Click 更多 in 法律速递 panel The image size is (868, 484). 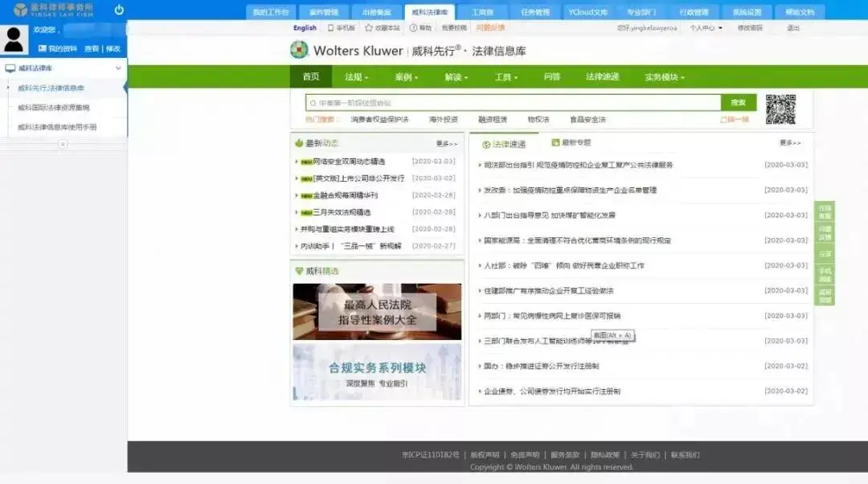coord(790,143)
